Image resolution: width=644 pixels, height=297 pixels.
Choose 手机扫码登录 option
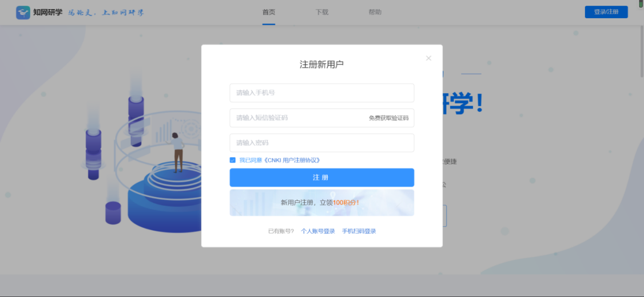point(359,231)
